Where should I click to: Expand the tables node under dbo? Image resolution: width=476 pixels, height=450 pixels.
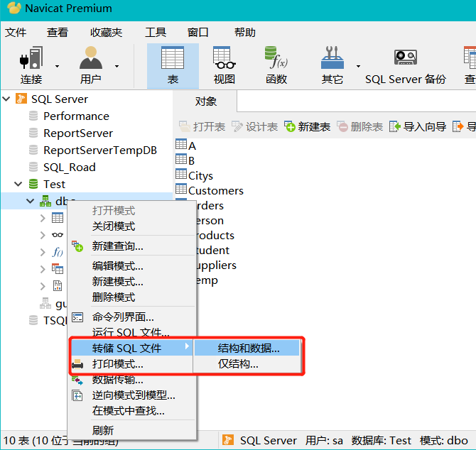[x=43, y=218]
